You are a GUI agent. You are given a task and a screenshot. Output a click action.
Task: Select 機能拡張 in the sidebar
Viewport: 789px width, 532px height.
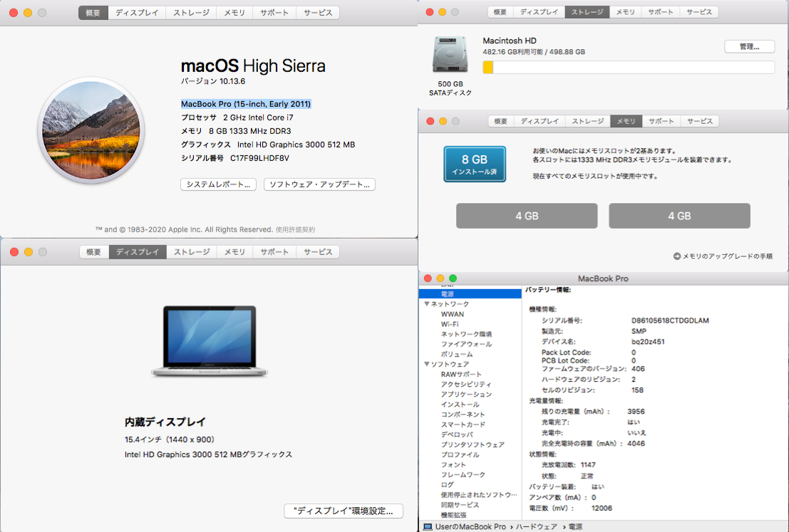(453, 515)
